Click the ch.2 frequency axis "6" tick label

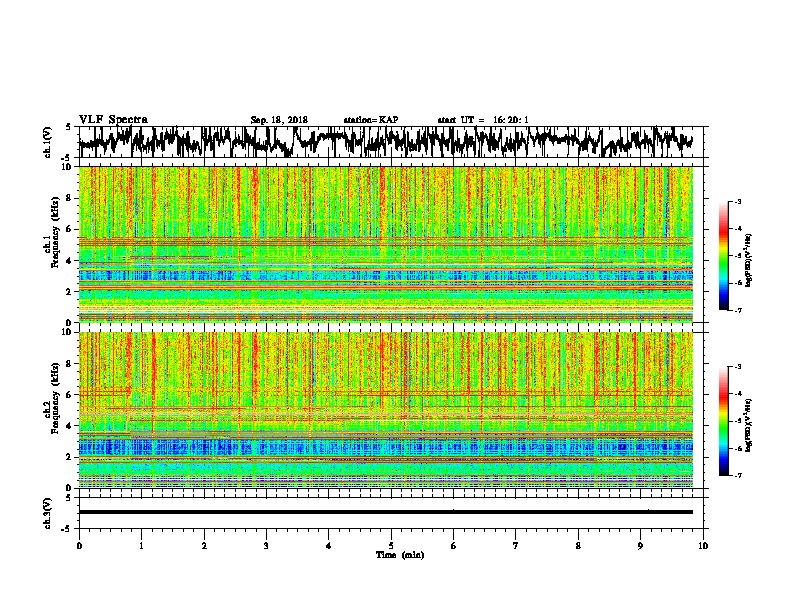click(69, 395)
